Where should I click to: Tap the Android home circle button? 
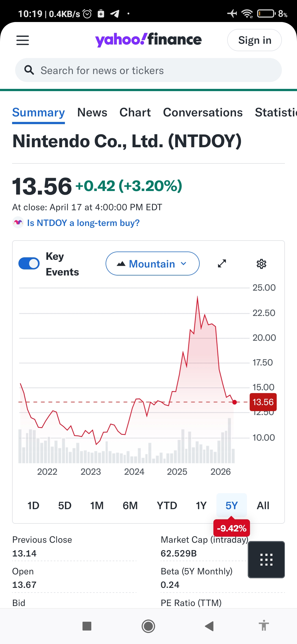(148, 626)
